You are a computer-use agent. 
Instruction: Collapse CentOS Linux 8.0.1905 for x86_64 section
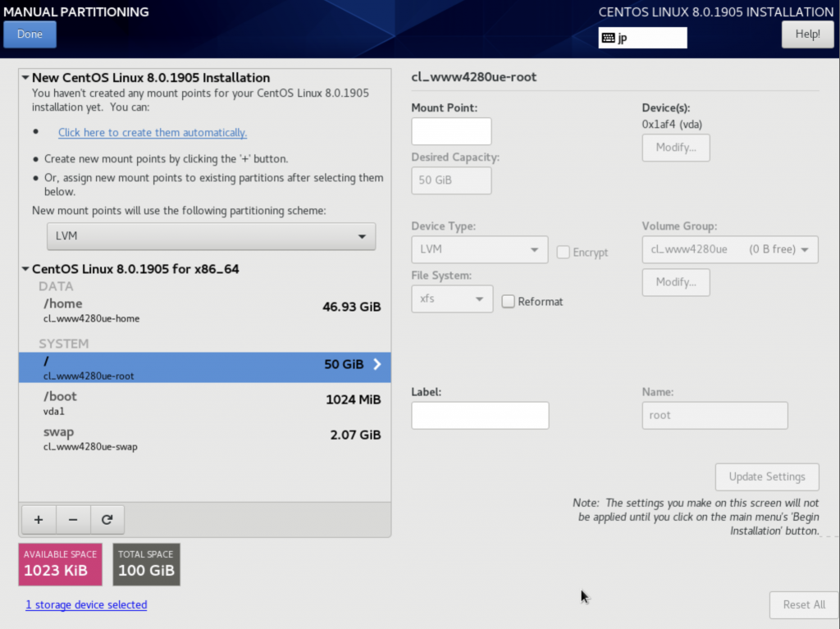25,269
